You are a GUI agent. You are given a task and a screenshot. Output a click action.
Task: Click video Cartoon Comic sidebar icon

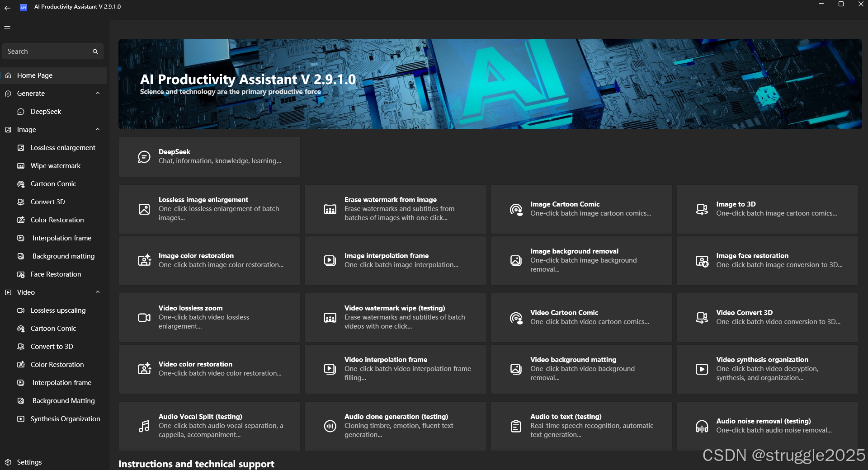click(21, 329)
